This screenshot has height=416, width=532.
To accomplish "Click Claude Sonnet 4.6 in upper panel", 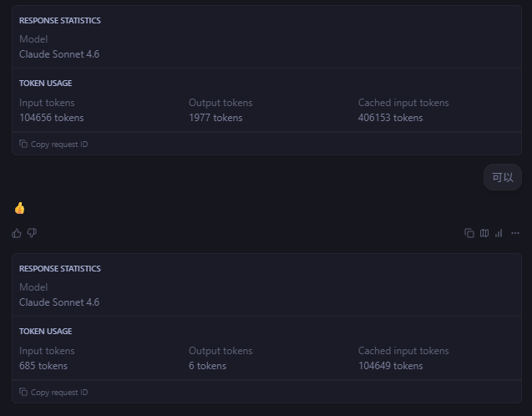I will [59, 54].
